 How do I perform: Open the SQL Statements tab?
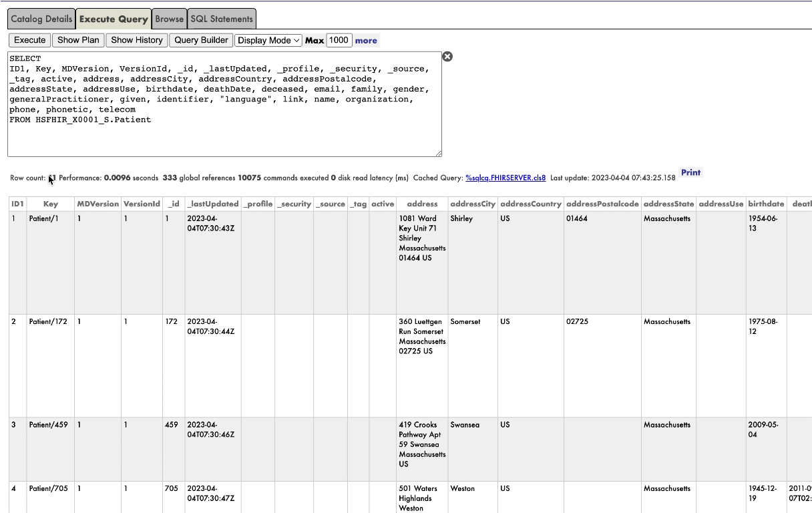tap(222, 19)
